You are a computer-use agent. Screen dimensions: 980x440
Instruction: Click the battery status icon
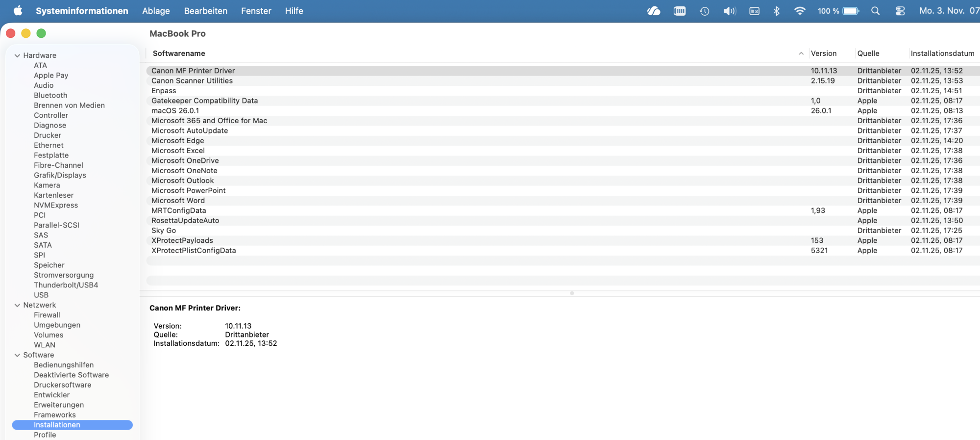(x=851, y=11)
